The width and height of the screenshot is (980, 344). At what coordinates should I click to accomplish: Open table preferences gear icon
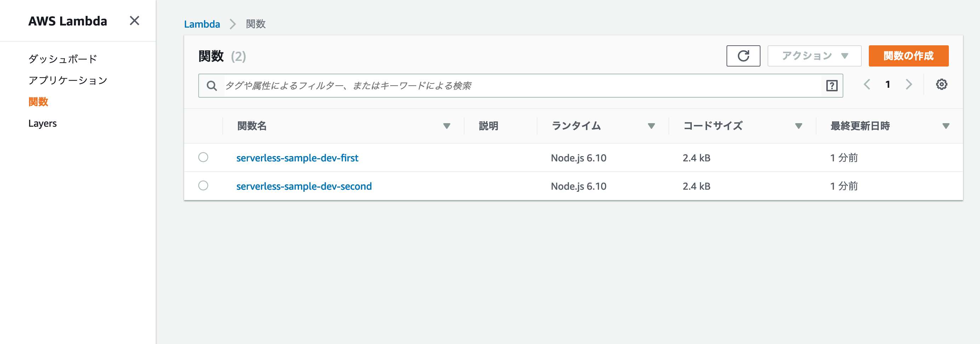(941, 84)
